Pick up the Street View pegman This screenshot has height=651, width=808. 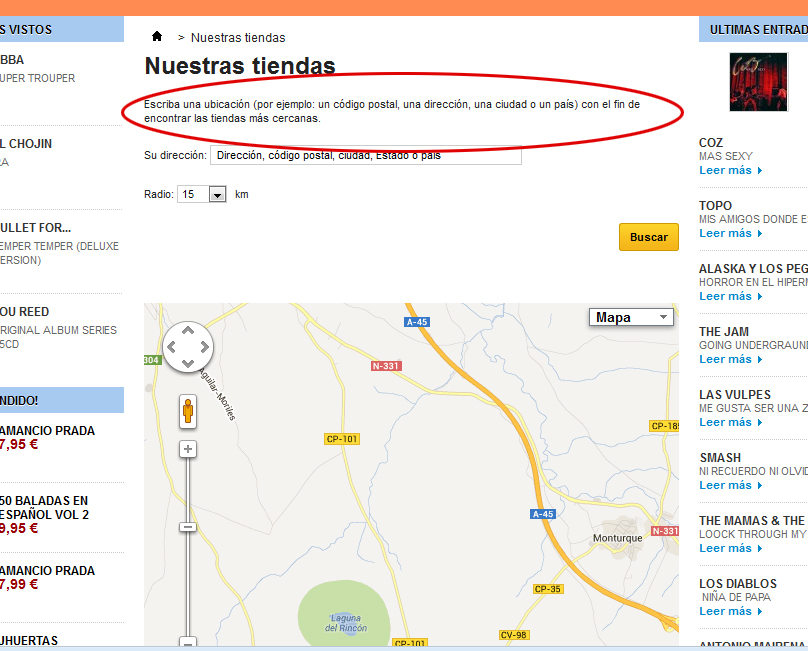[x=188, y=411]
